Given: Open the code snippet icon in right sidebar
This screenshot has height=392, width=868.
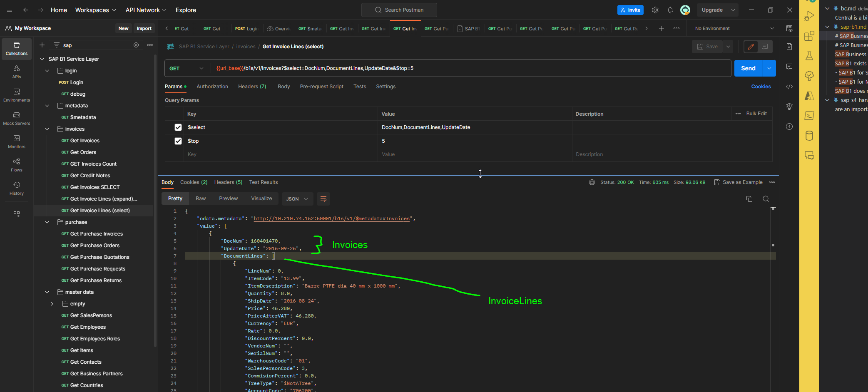Looking at the screenshot, I should [789, 87].
